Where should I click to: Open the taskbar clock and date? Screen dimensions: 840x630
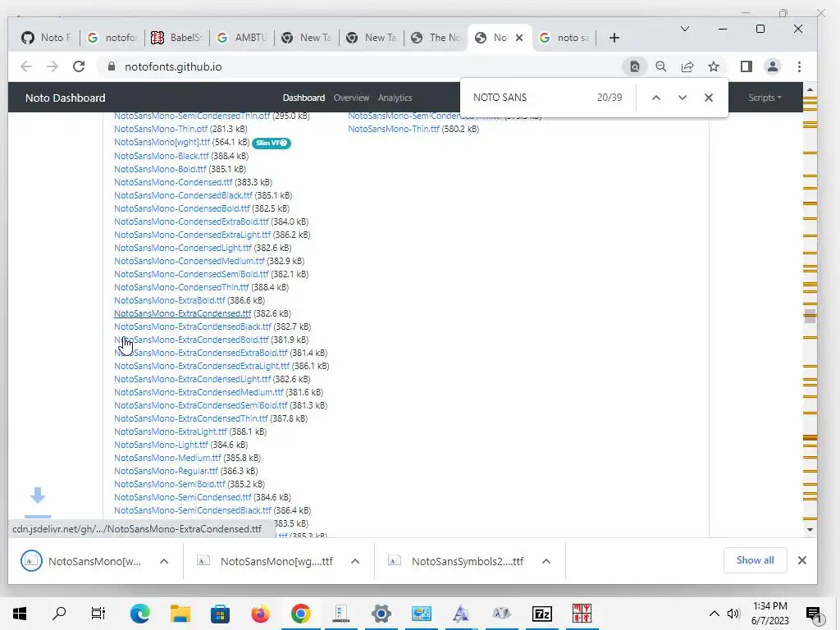tap(769, 614)
